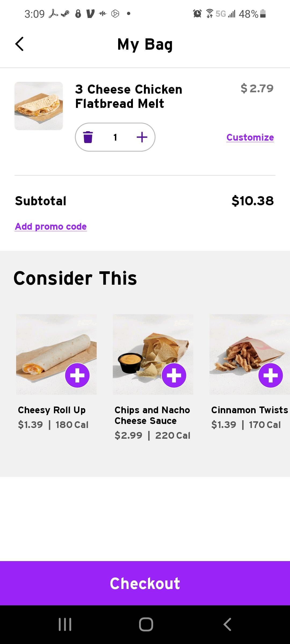Open Android recent apps button

[x=65, y=624]
